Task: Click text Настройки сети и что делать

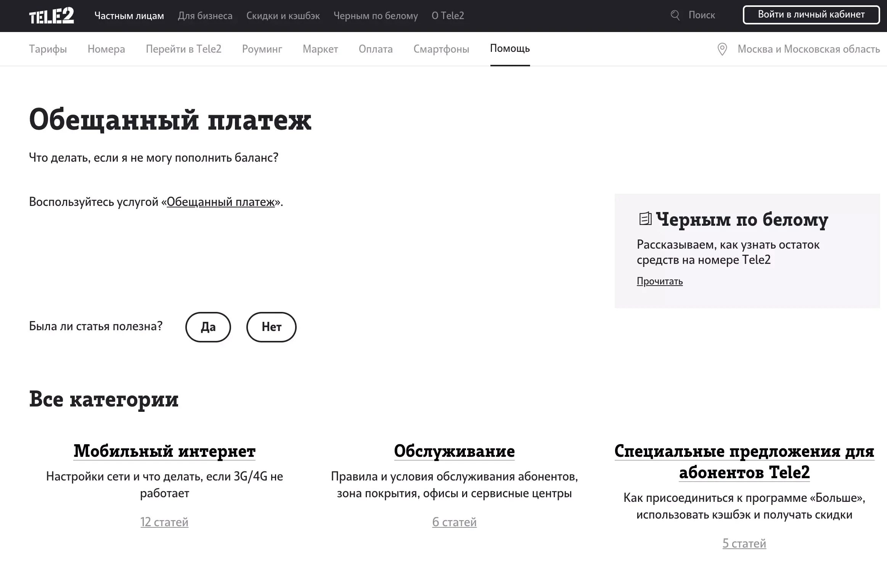Action: pyautogui.click(x=164, y=485)
